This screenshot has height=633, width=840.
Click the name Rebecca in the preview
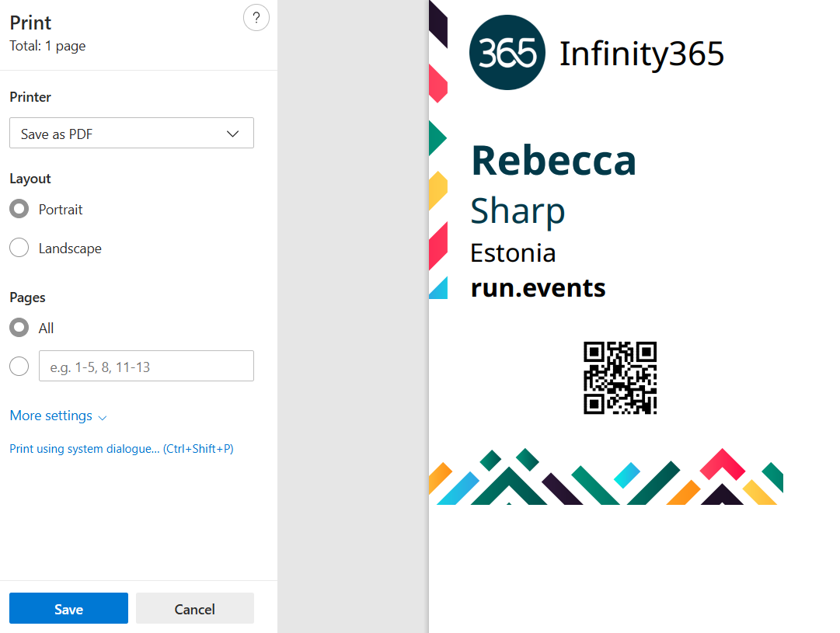point(553,161)
